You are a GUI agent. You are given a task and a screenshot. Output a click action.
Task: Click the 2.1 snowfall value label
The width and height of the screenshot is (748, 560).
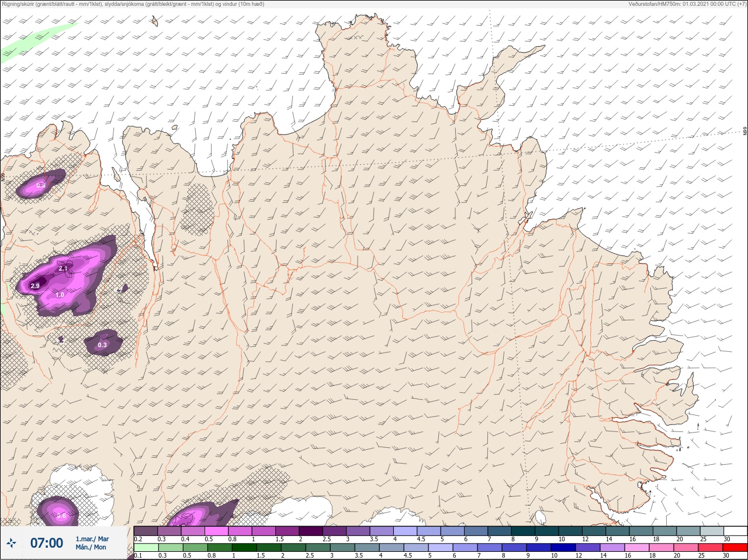pyautogui.click(x=64, y=268)
